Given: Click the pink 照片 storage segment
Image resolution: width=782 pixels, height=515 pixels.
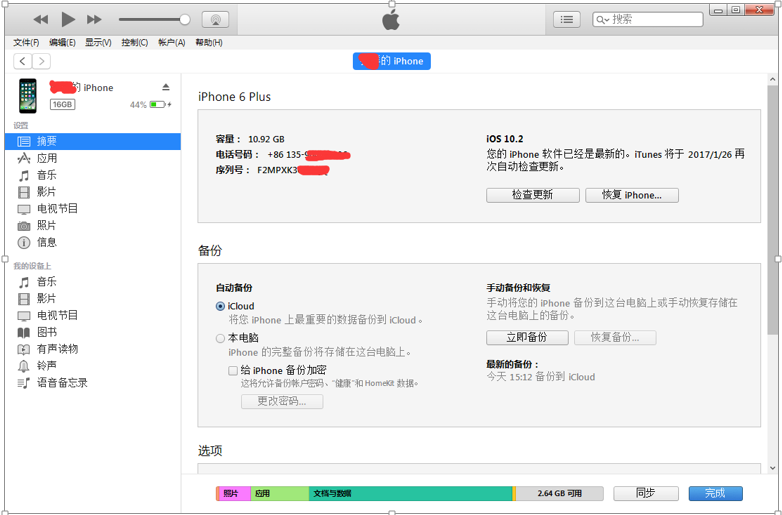Looking at the screenshot, I should coord(234,494).
